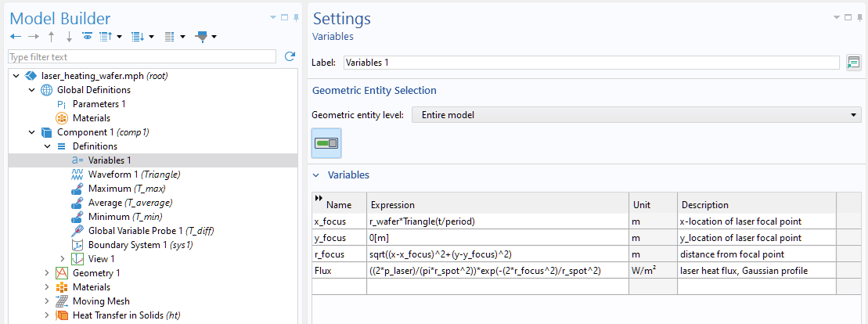This screenshot has width=868, height=324.
Task: Collapse the Variables section
Action: click(x=317, y=175)
